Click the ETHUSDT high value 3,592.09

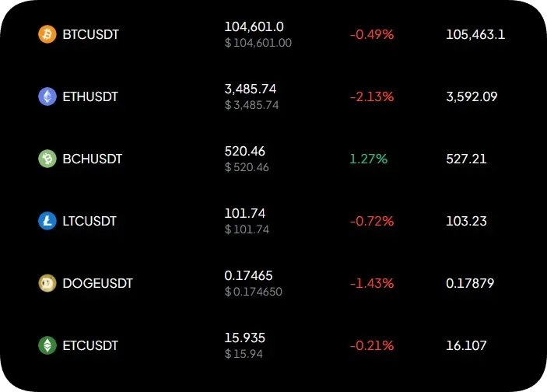point(472,96)
